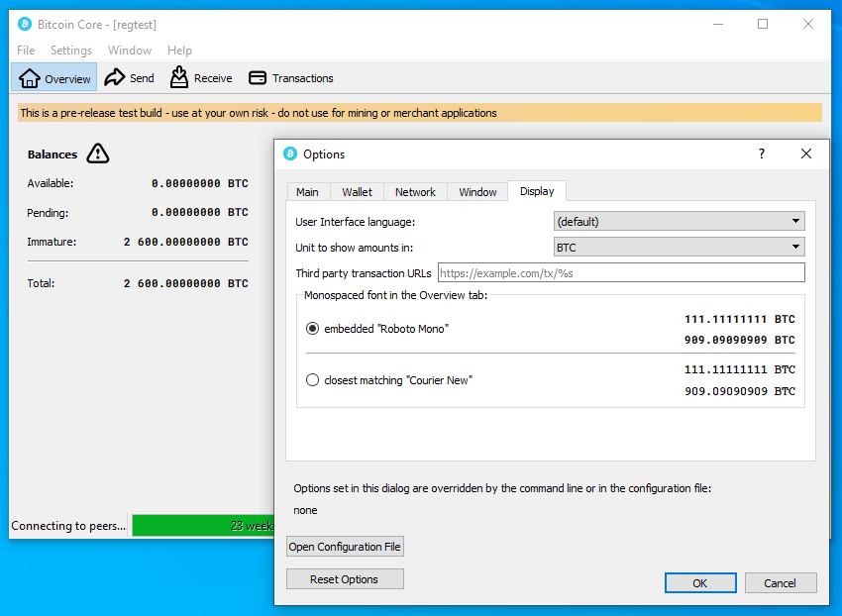Click the Pending balance amount
842x616 pixels.
200,213
